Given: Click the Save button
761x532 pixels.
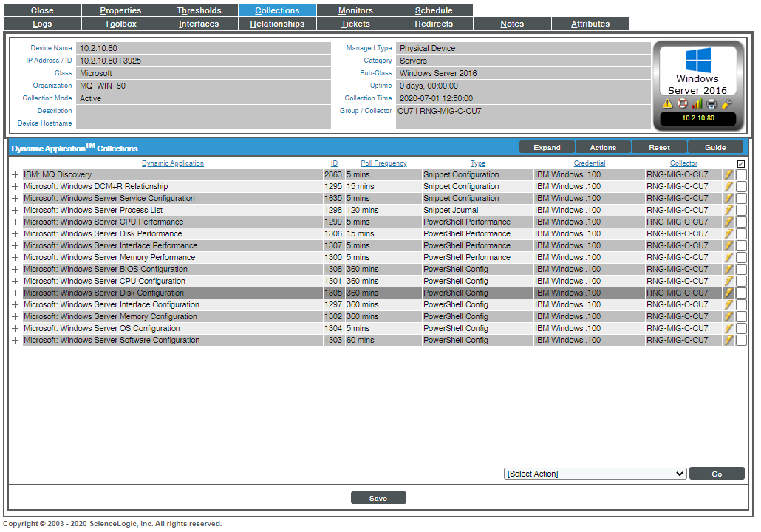Looking at the screenshot, I should click(x=378, y=497).
